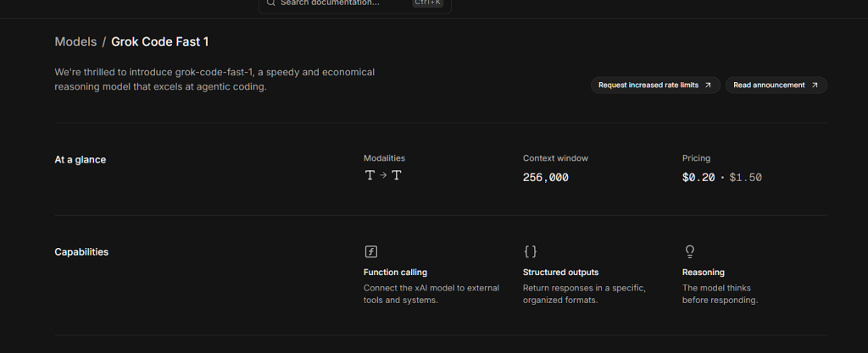Click the Capabilities section label

81,252
